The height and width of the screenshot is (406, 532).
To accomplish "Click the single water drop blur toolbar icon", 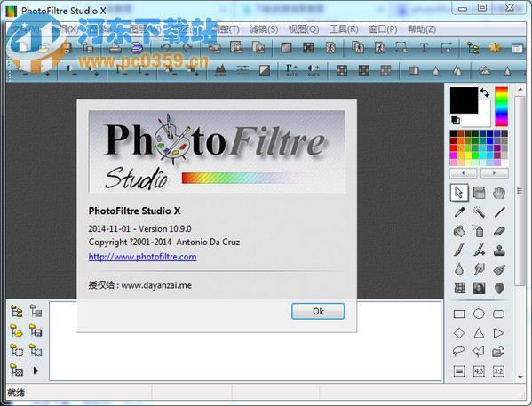I will click(436, 70).
